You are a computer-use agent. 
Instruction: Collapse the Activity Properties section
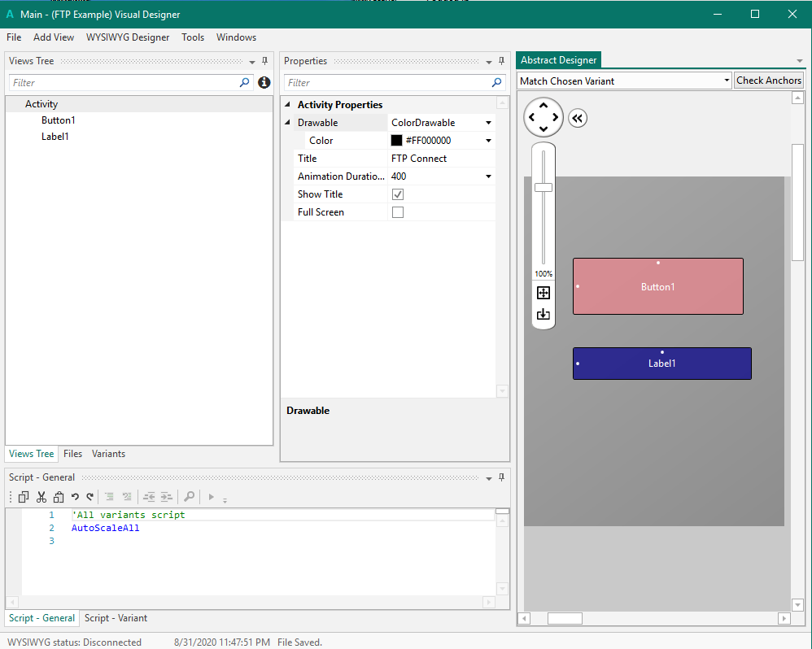[x=286, y=104]
